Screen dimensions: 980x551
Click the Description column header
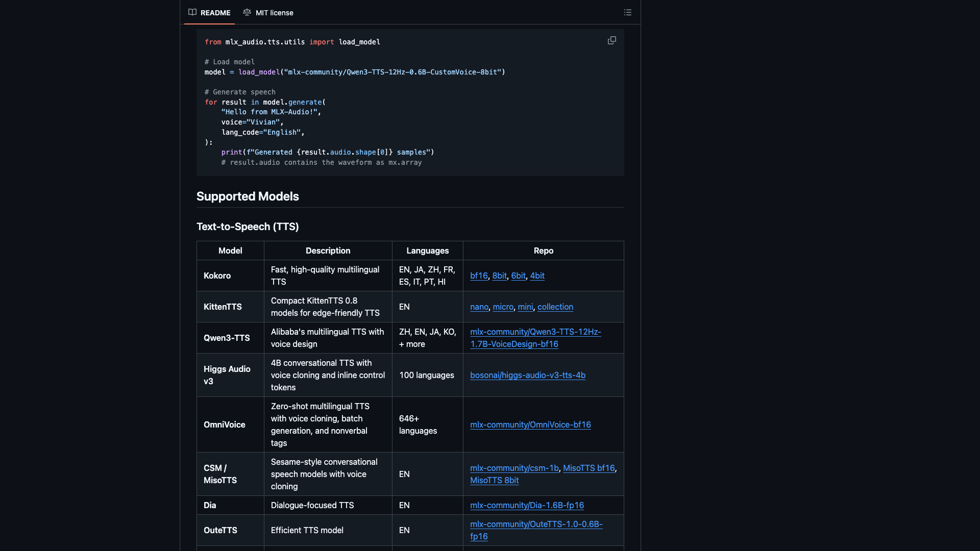(328, 251)
